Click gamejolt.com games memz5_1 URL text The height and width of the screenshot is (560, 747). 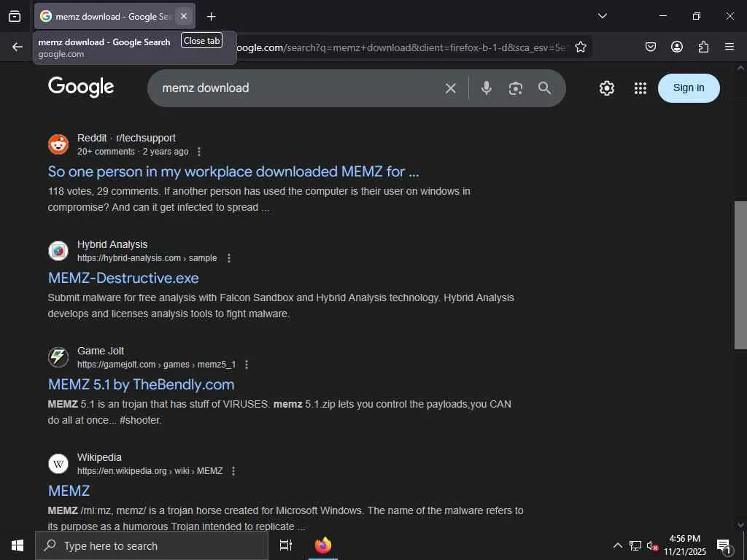click(x=156, y=365)
